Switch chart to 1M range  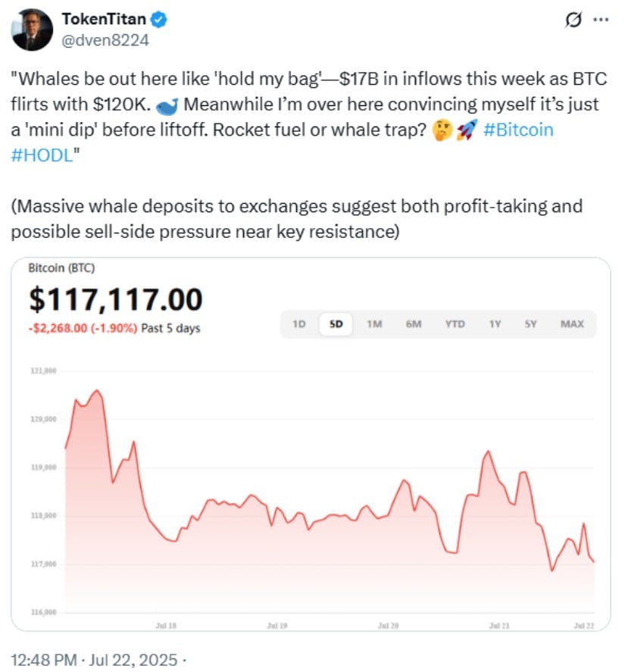pyautogui.click(x=374, y=324)
